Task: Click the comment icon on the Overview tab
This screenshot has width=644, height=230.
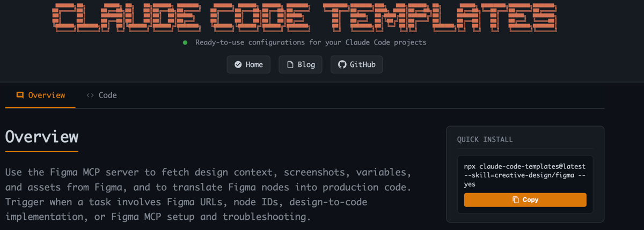Action: point(20,95)
